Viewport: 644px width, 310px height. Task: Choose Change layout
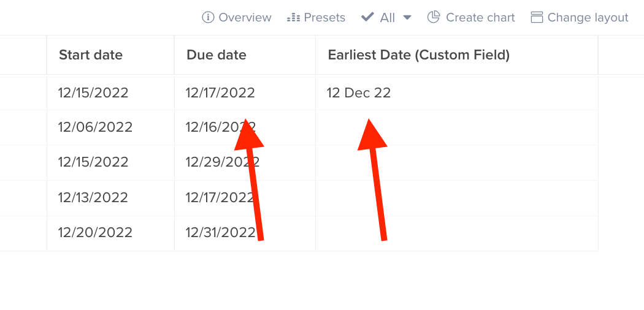click(588, 18)
